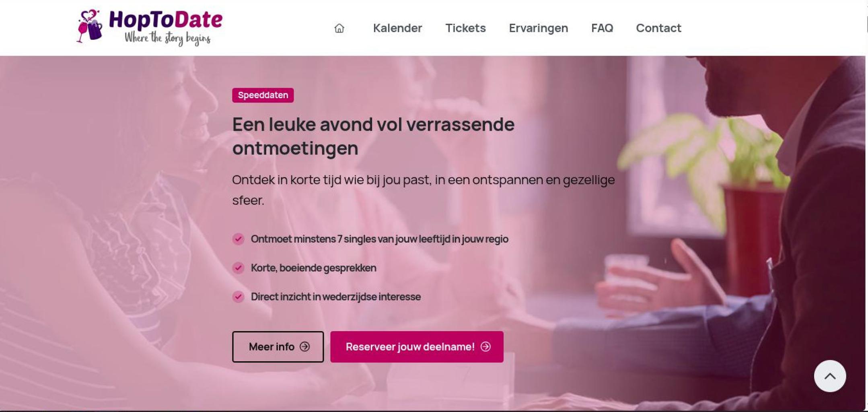Click the Speeddaten badge label

pyautogui.click(x=263, y=95)
